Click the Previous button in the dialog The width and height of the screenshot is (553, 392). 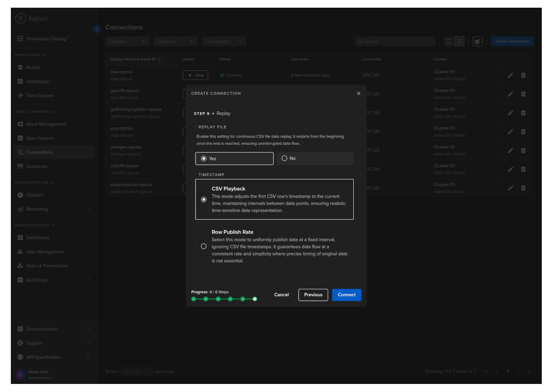point(313,295)
